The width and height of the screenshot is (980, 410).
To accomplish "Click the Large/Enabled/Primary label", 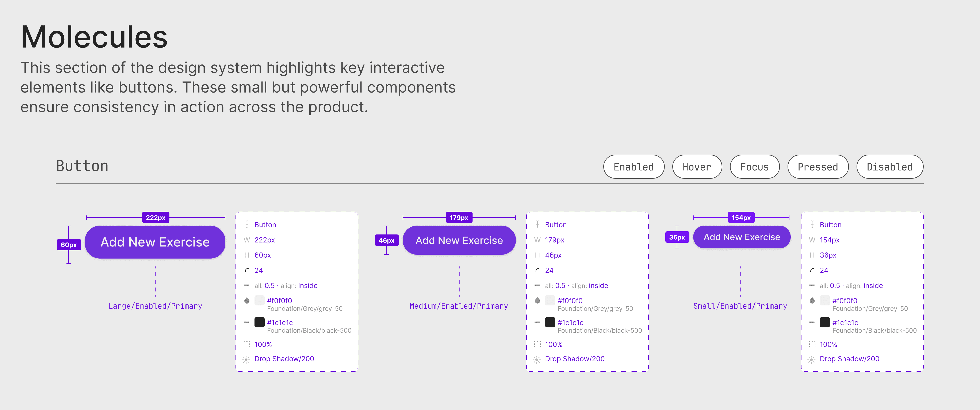I will pos(155,306).
